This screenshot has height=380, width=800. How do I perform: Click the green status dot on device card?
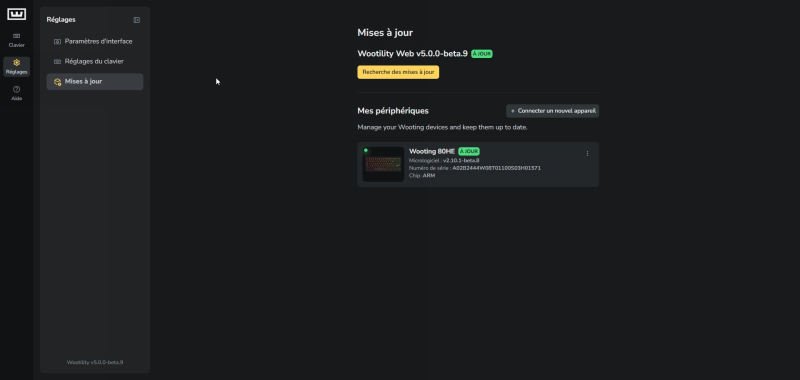coord(366,150)
